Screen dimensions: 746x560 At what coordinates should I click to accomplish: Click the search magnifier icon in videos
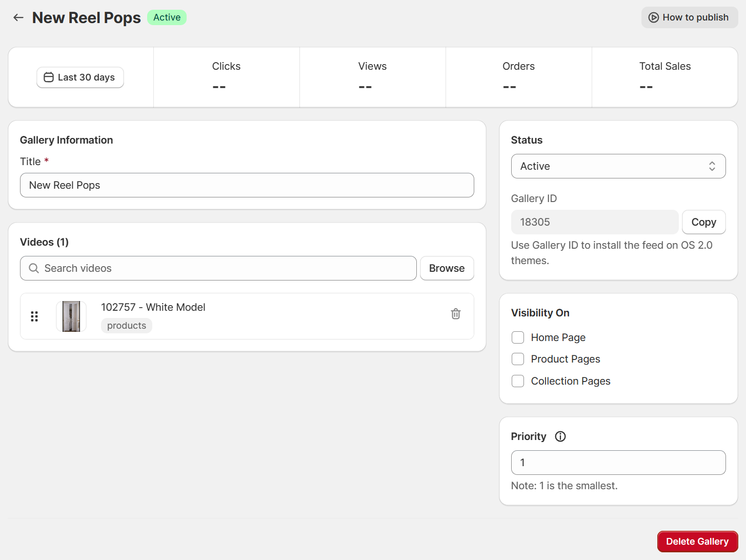[x=34, y=268]
